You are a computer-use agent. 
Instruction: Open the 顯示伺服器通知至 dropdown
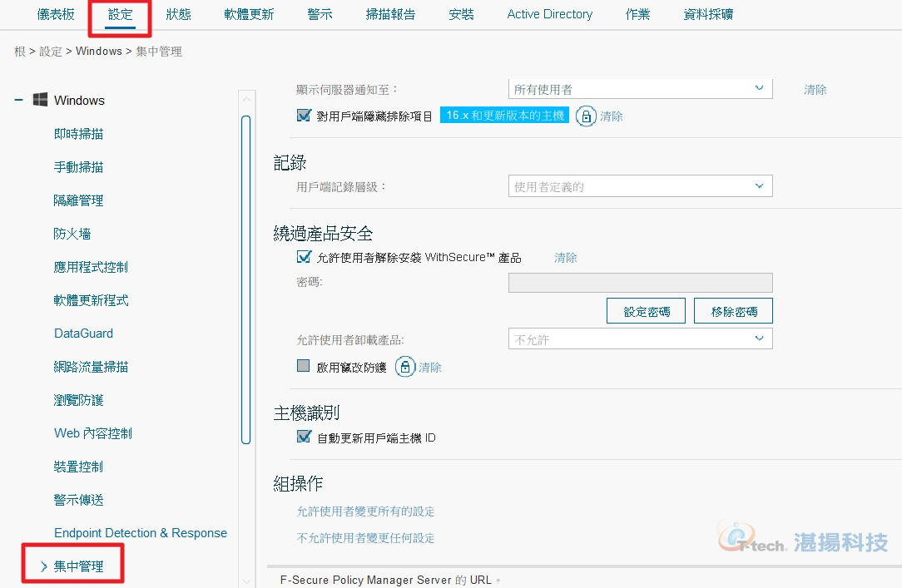click(x=640, y=89)
